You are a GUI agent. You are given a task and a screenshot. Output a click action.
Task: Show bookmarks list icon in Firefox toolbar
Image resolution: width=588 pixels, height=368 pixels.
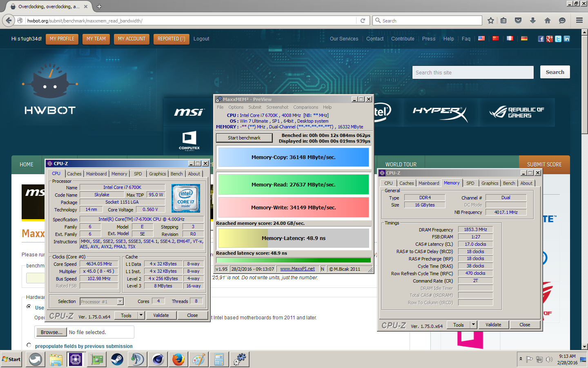tap(503, 20)
